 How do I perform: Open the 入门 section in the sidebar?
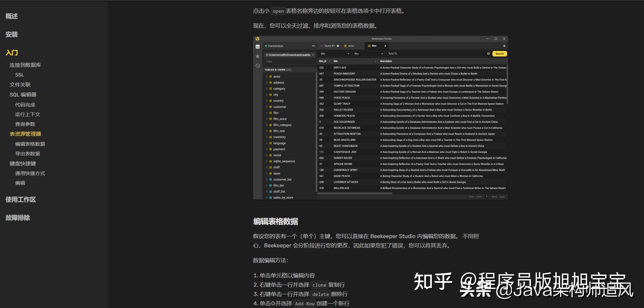pyautogui.click(x=12, y=53)
